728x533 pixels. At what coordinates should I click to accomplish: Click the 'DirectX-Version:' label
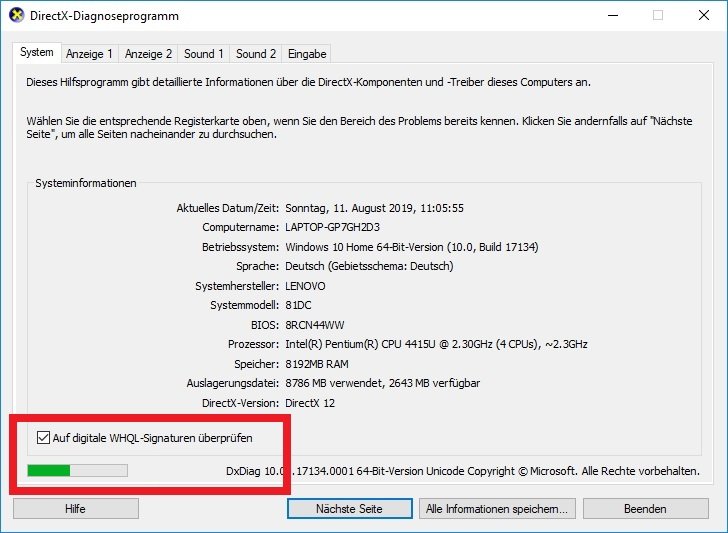240,403
